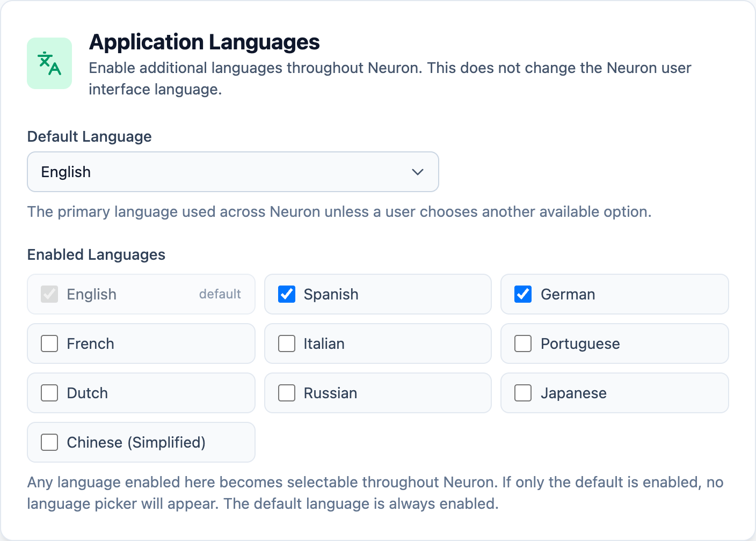Click the "Spanish" label text
The image size is (756, 541).
pos(331,294)
